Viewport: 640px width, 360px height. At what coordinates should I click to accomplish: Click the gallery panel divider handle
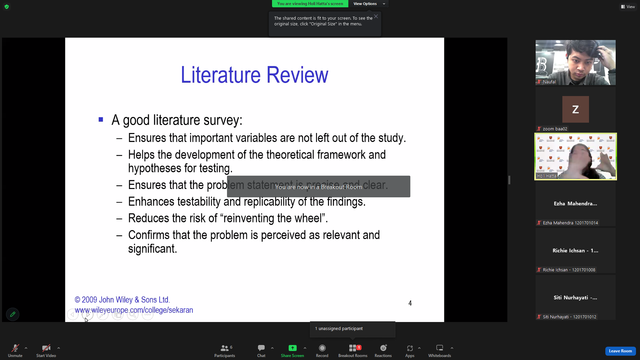point(509,180)
